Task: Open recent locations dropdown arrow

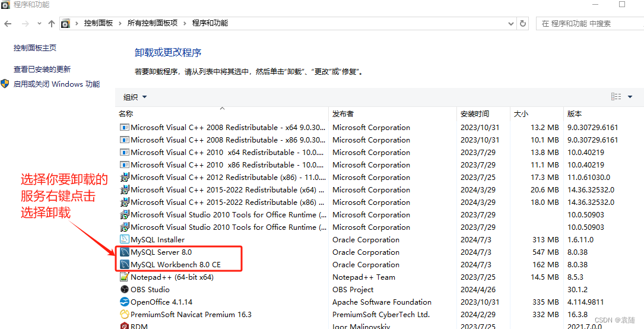Action: pyautogui.click(x=39, y=23)
